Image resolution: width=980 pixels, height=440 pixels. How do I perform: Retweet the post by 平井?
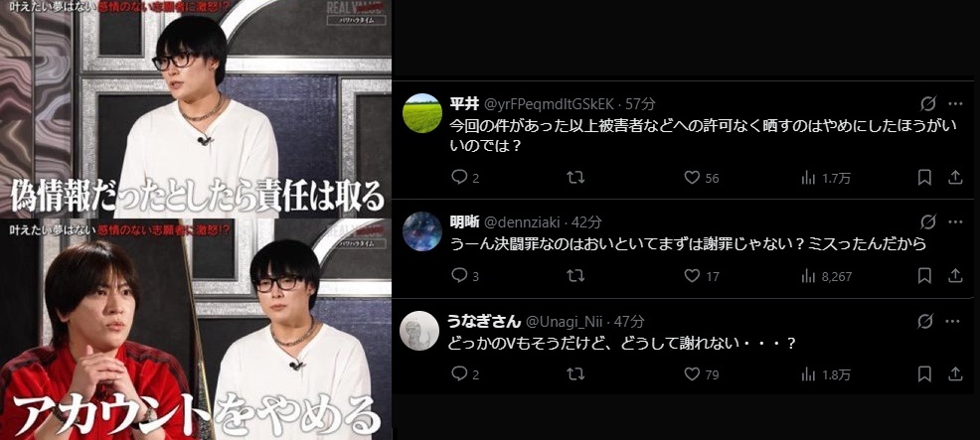(575, 178)
